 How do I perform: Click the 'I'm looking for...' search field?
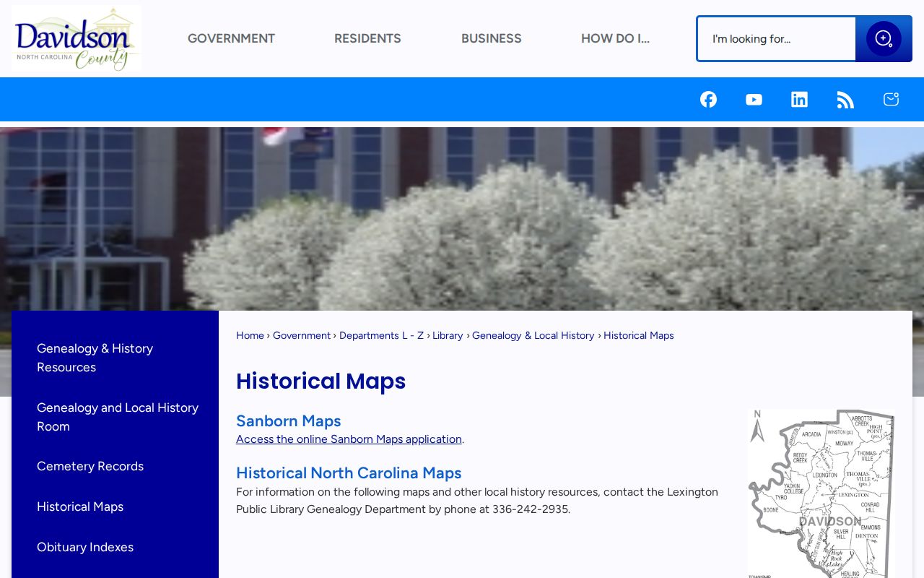777,39
